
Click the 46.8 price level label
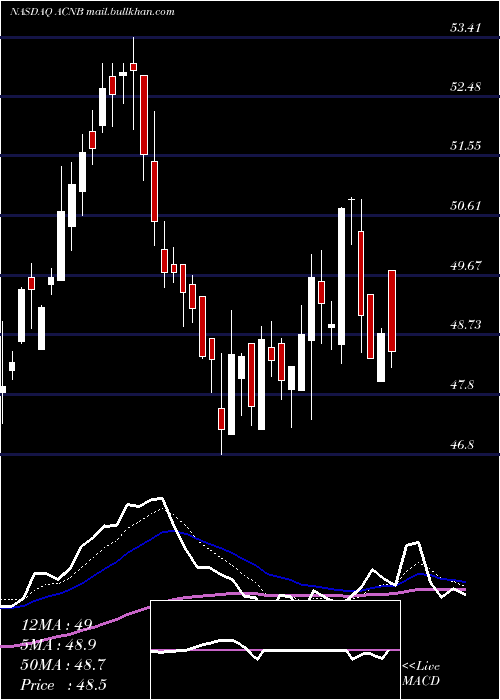(462, 445)
